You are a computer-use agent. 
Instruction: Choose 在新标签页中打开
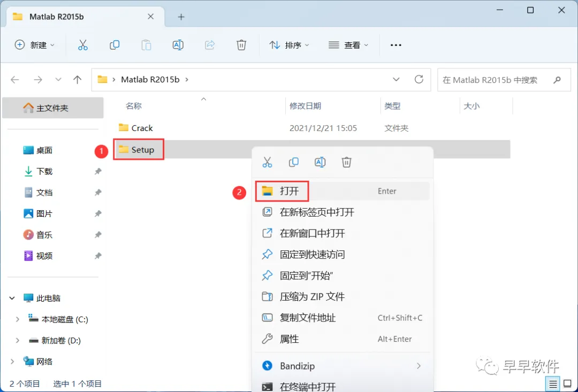coord(343,212)
